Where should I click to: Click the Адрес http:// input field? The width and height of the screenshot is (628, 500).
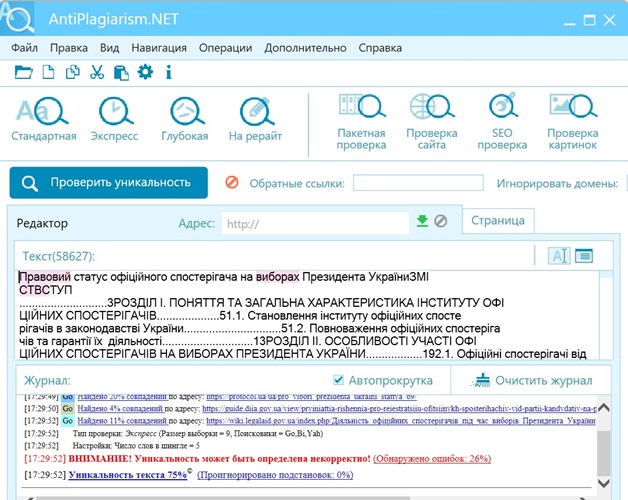coord(315,223)
